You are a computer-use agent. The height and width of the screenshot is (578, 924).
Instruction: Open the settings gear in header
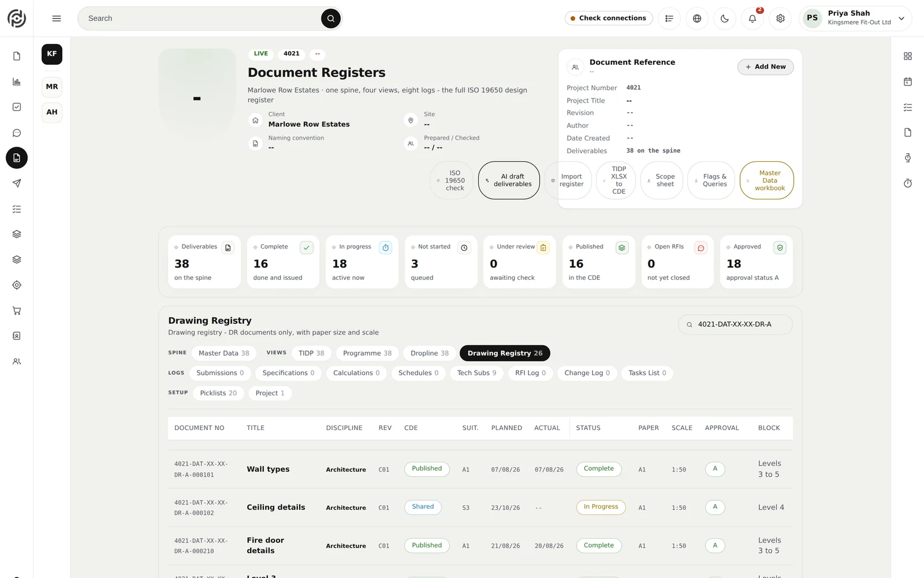pyautogui.click(x=780, y=18)
